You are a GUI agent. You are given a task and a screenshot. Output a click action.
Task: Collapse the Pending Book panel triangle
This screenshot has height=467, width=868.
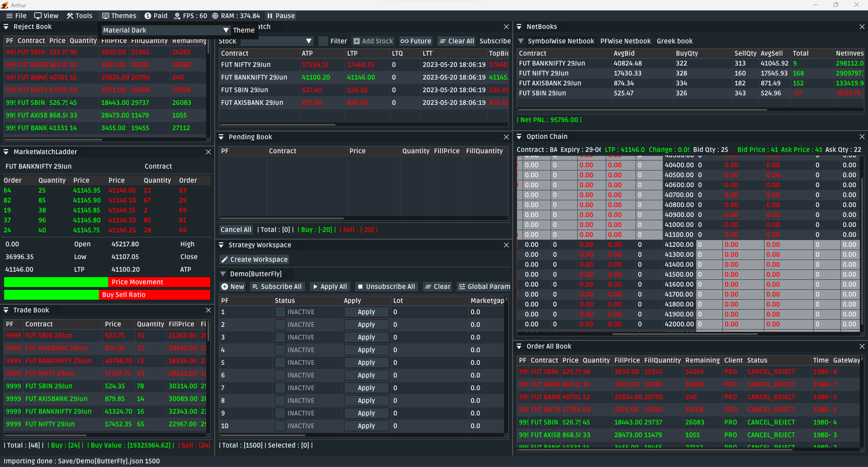pos(222,137)
